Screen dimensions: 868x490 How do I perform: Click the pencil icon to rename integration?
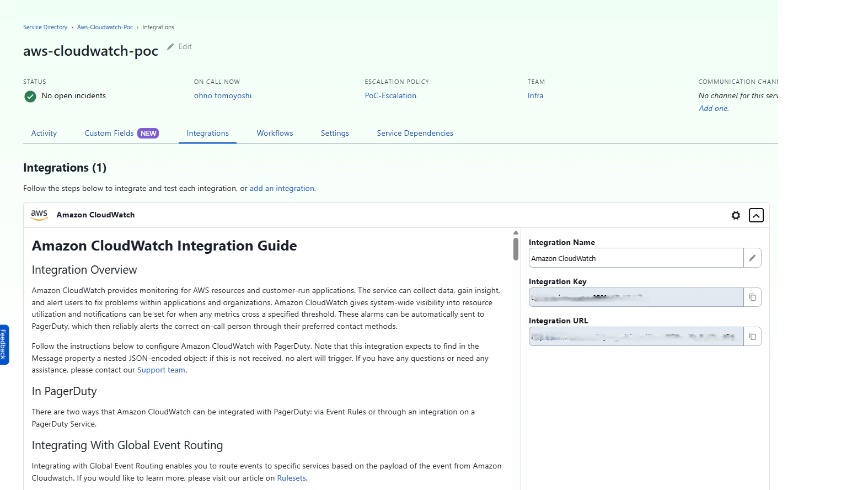[752, 258]
